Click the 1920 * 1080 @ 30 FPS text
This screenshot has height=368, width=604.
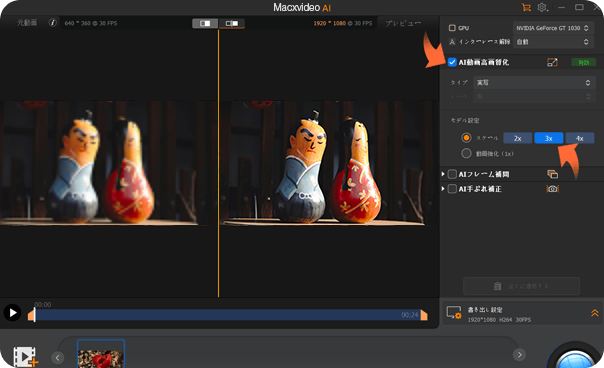(343, 23)
